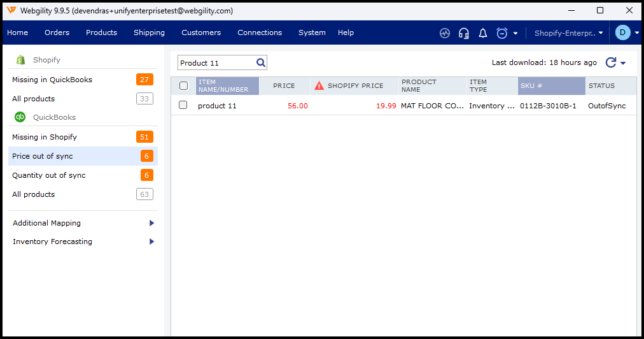Click the refresh download icon
Screen dimensions: 644x339
[x=611, y=62]
